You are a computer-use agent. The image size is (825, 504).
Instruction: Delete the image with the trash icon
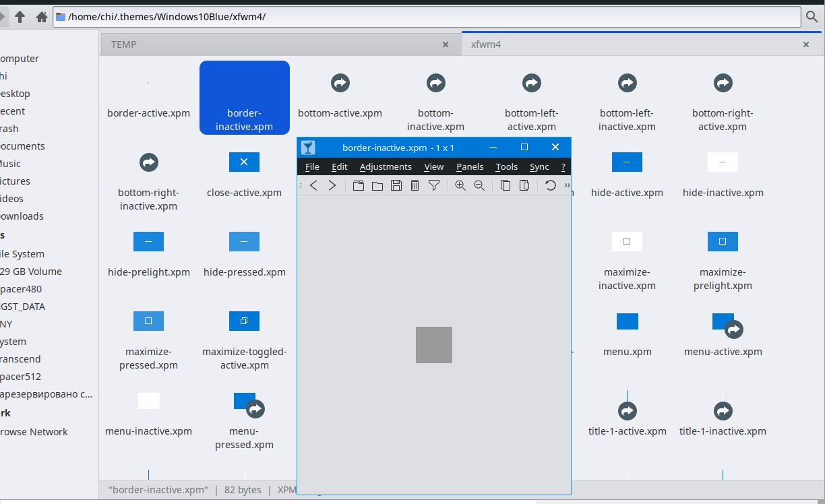[415, 185]
